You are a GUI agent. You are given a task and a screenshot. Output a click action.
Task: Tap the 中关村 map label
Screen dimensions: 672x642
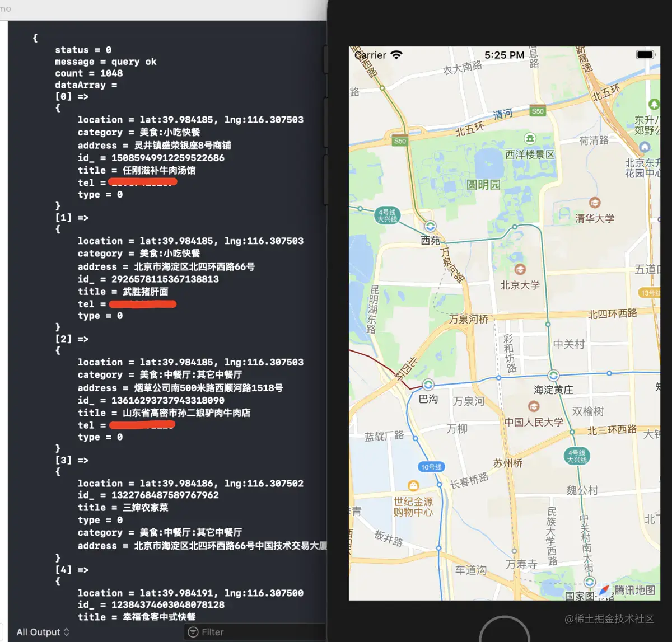point(568,344)
